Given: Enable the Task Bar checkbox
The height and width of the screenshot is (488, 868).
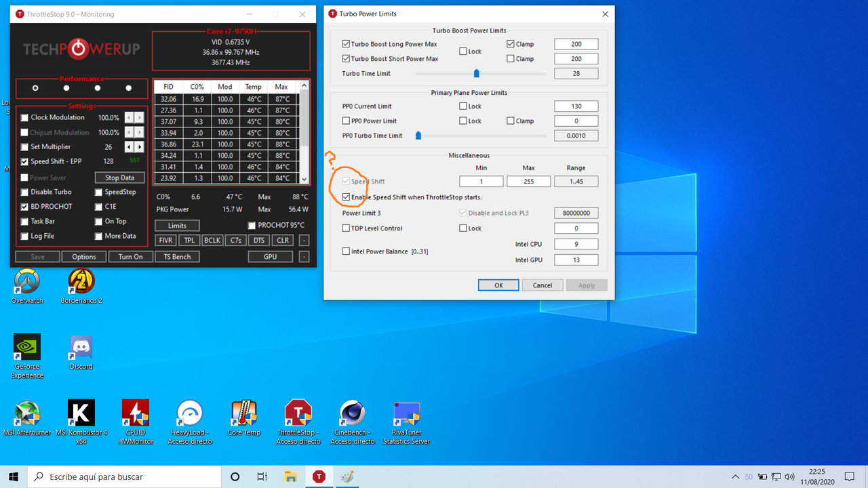Looking at the screenshot, I should click(x=25, y=222).
